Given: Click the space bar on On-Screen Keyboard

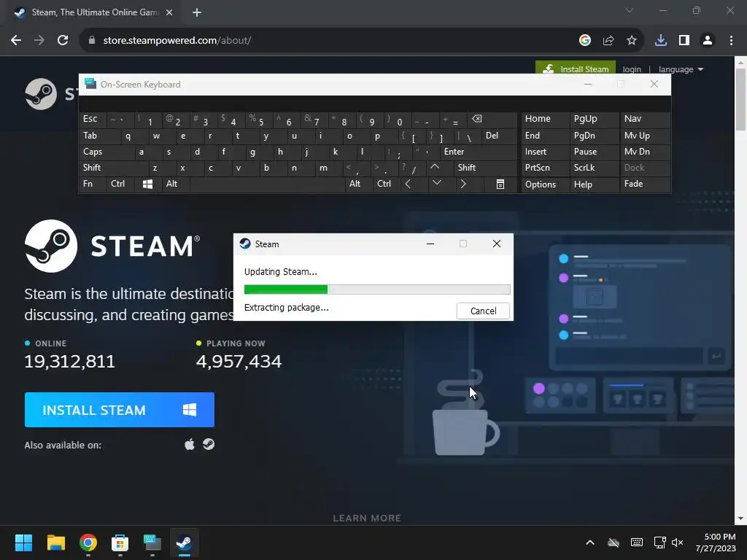Looking at the screenshot, I should point(267,184).
